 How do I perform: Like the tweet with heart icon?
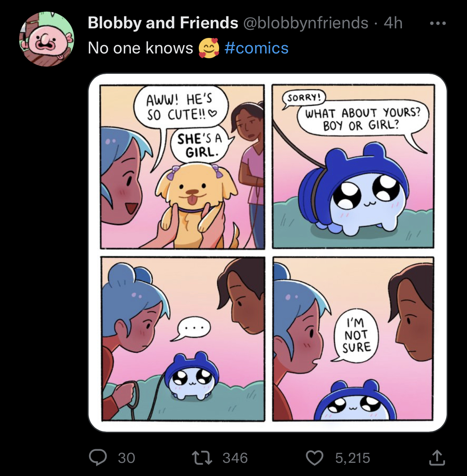click(x=314, y=458)
